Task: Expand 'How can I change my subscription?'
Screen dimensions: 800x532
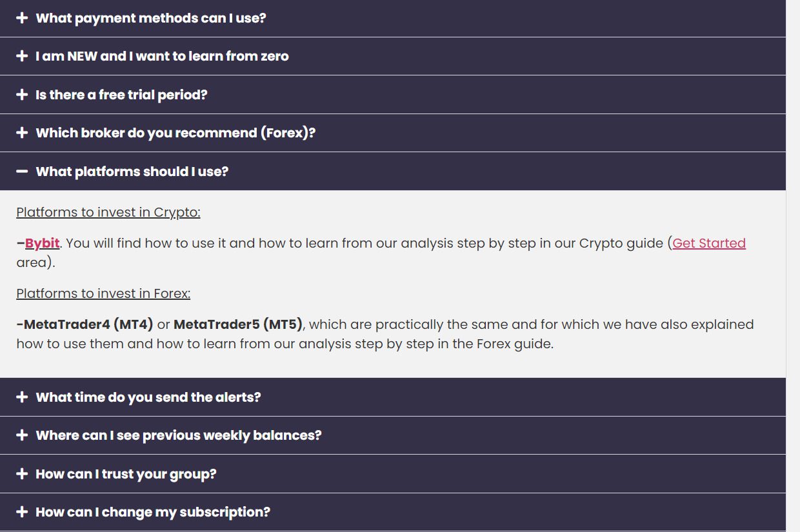Action: point(393,512)
